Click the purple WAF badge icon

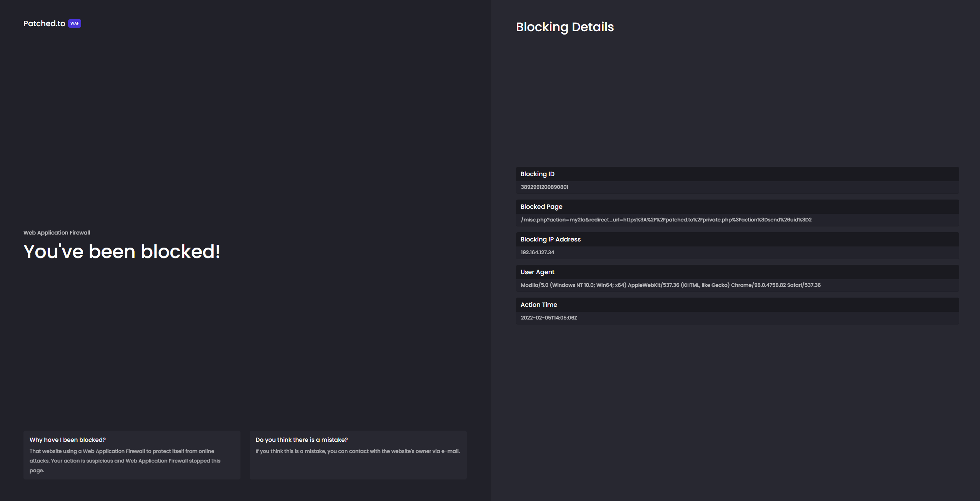click(75, 23)
